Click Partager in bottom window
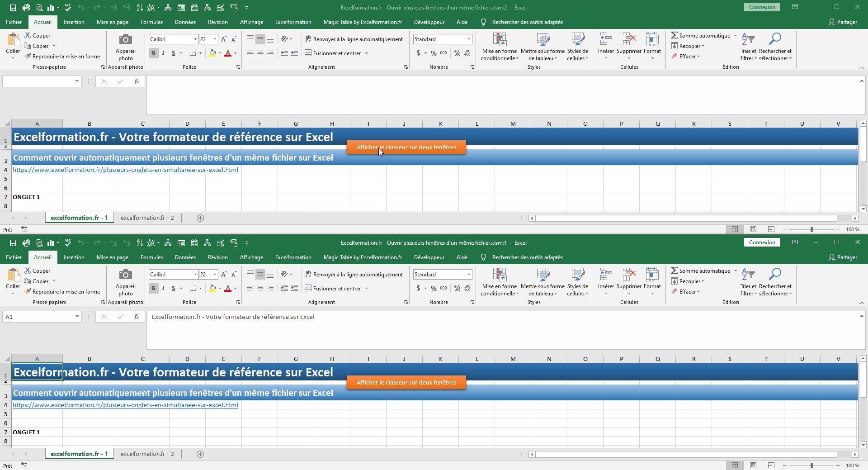 [843, 257]
